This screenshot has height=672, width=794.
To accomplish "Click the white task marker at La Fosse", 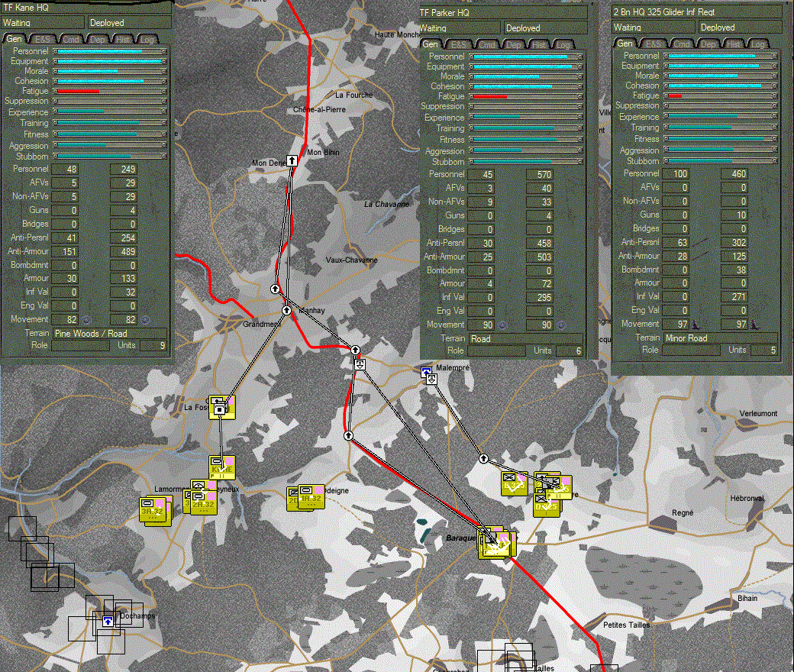I will click(x=219, y=408).
